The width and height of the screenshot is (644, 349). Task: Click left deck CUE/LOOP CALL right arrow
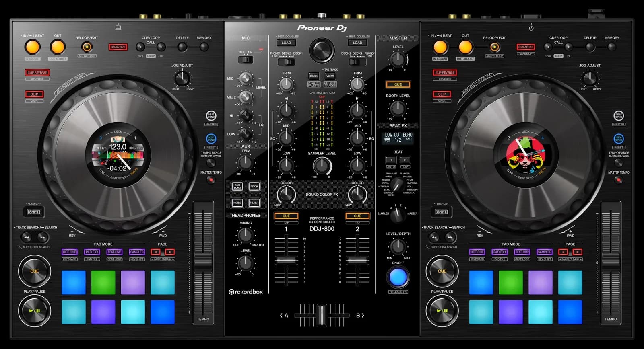(161, 47)
